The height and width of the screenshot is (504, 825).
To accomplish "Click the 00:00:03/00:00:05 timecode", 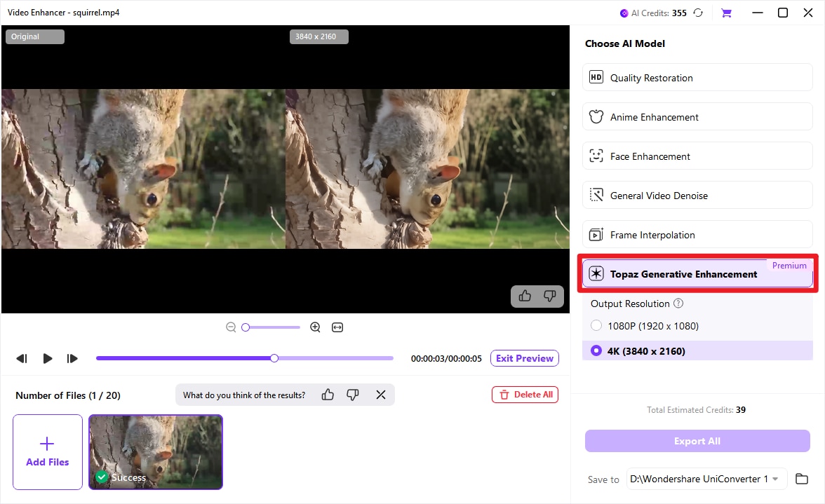I will [446, 358].
